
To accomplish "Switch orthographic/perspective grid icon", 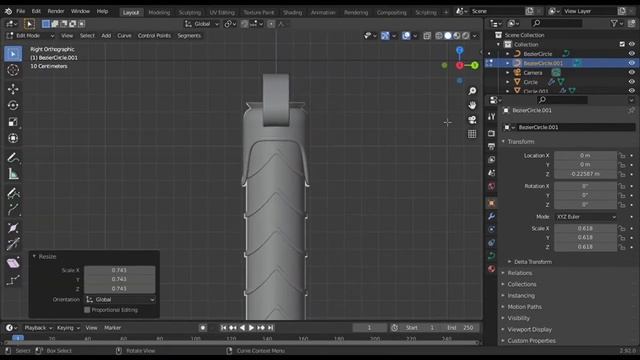I will pos(472,134).
